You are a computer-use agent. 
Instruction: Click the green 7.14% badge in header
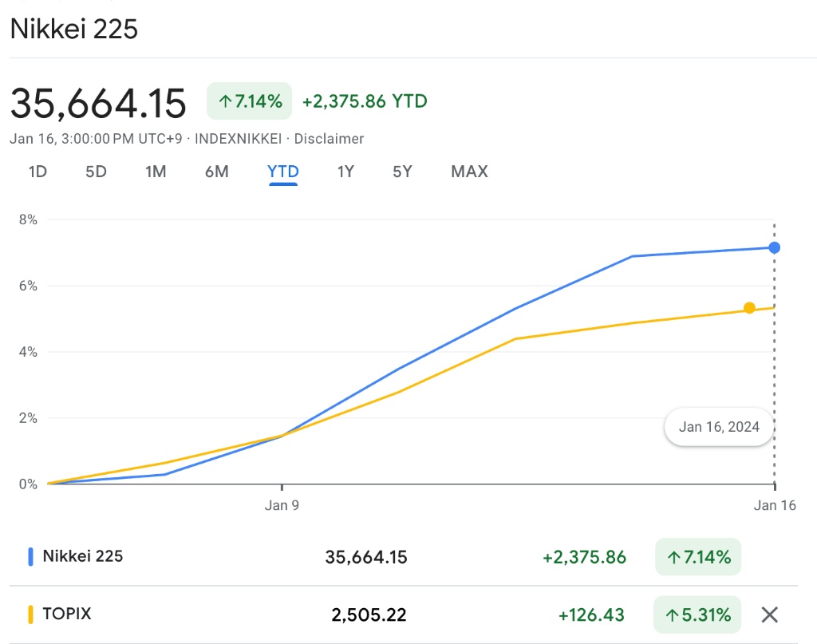[250, 101]
